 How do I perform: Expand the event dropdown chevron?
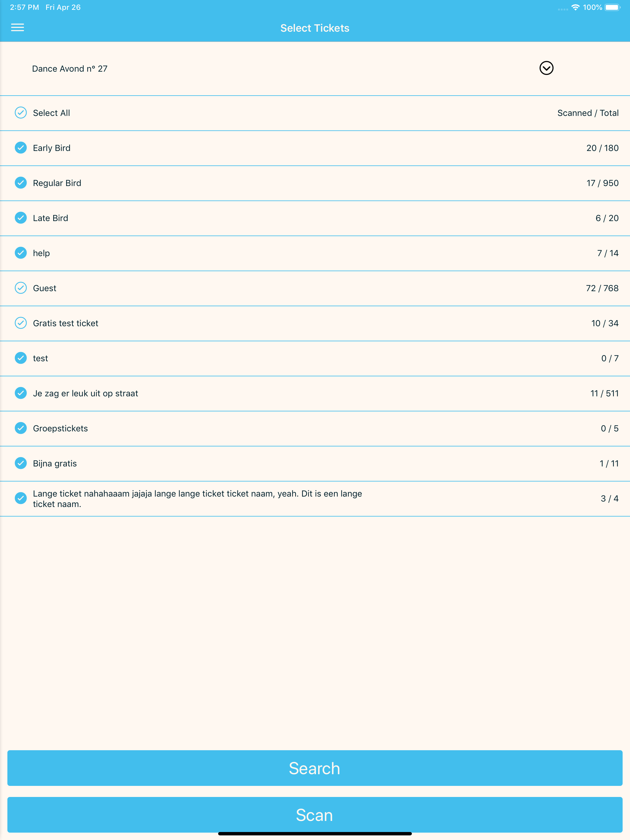546,68
